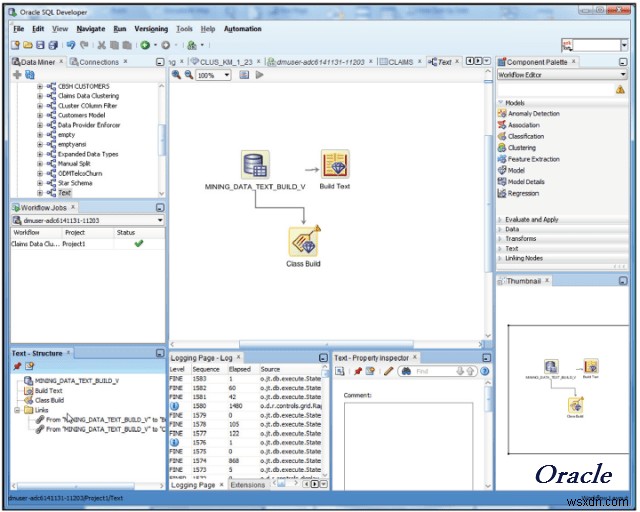Collapse the Models palette section
The image size is (640, 512).
click(500, 103)
